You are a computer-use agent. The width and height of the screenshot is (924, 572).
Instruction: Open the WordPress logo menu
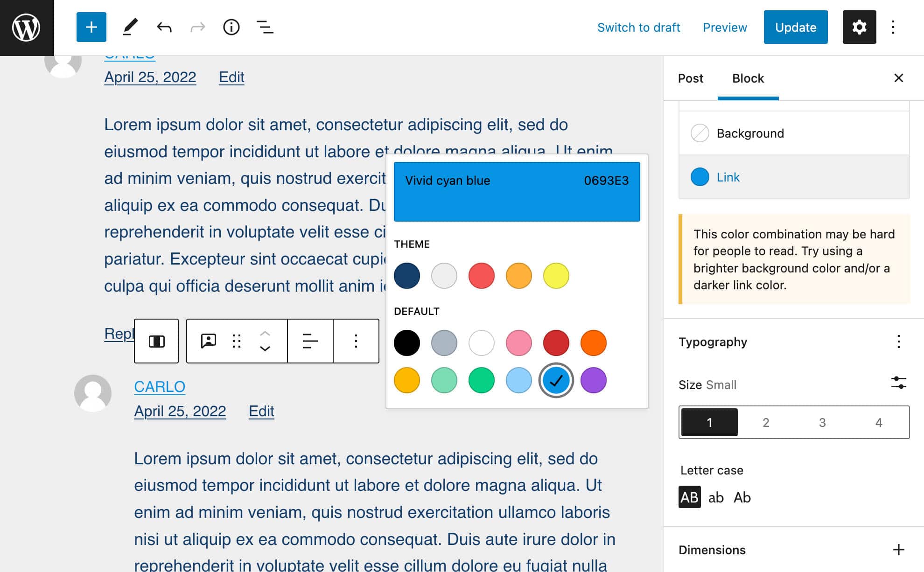[27, 28]
